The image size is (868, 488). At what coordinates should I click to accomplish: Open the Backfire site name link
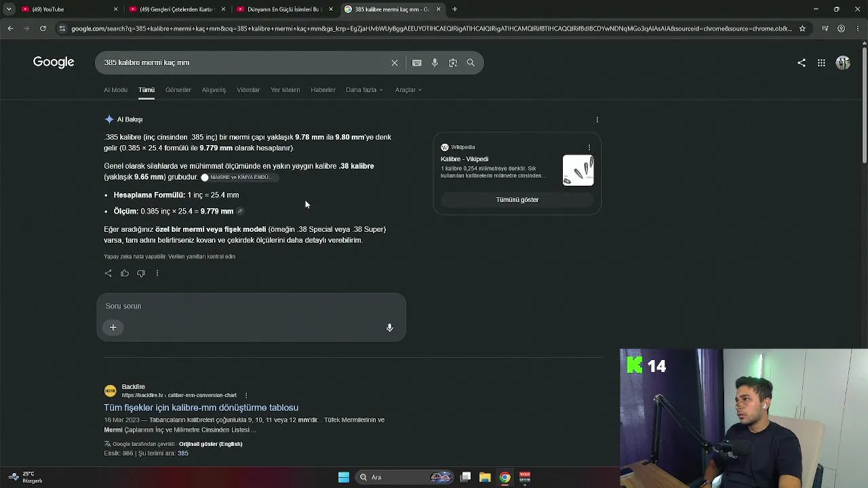tap(134, 387)
